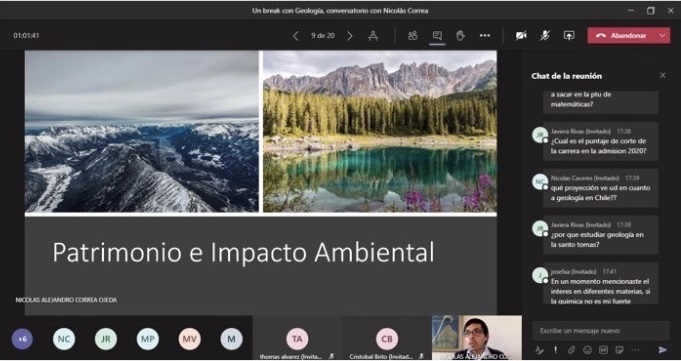Open the presenter view icon
Viewport: 681px width, 361px height.
tap(373, 36)
